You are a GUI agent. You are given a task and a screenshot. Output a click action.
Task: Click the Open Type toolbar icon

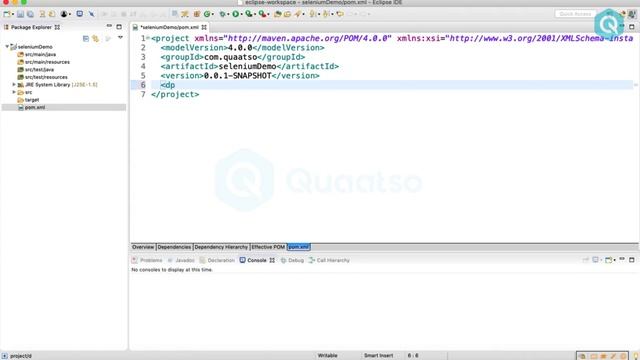[278, 14]
